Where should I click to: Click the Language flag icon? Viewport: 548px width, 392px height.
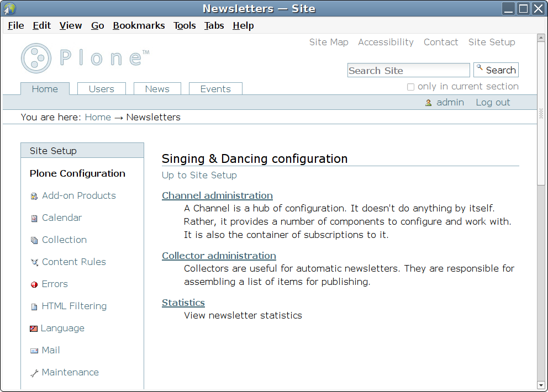pyautogui.click(x=34, y=329)
